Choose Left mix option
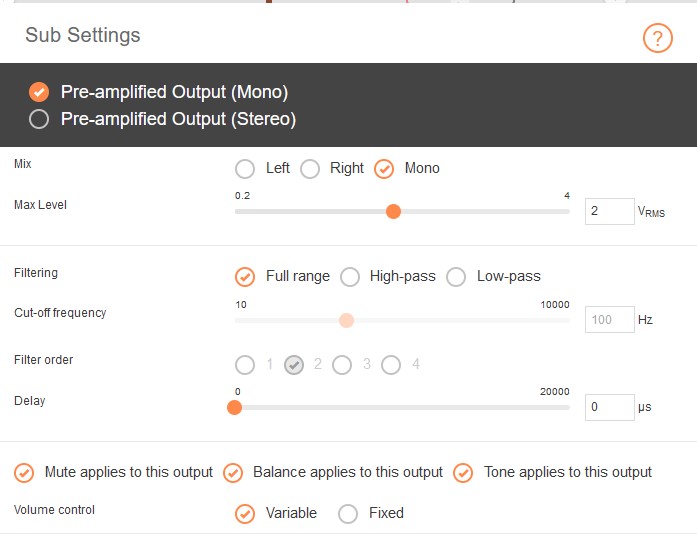Viewport: 697px width, 534px height. coord(245,169)
